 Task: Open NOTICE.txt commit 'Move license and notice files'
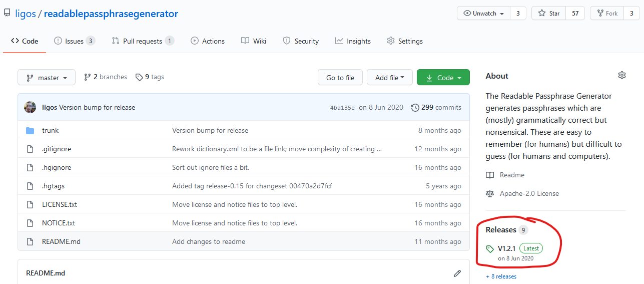[235, 223]
